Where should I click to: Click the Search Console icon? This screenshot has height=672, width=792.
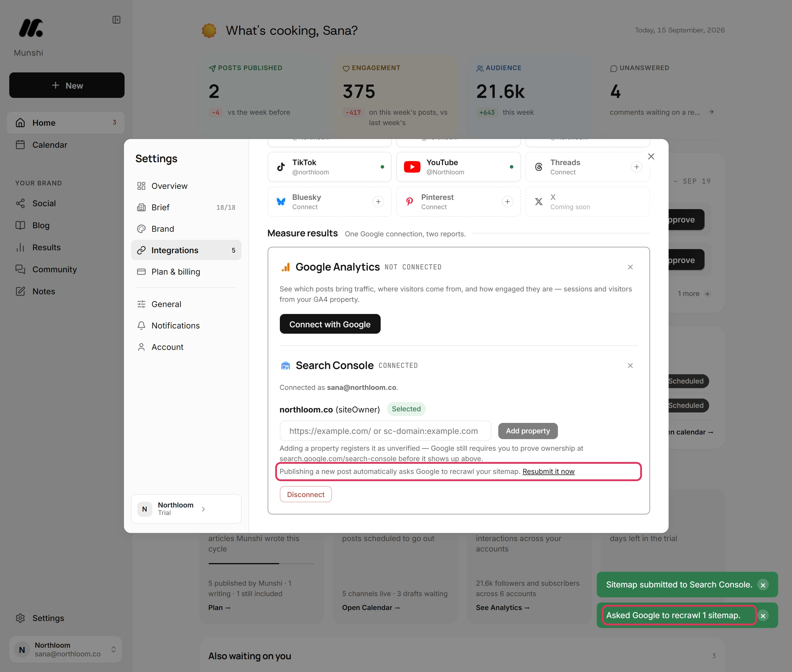[x=285, y=366]
